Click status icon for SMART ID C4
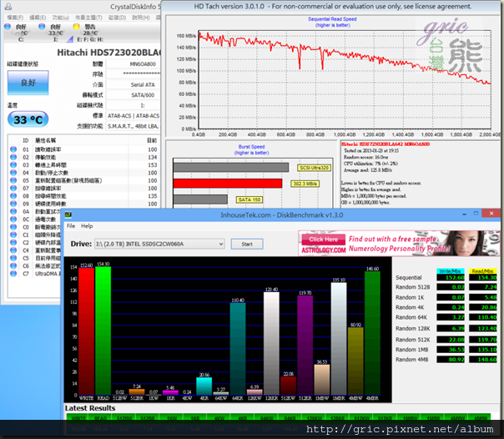Viewport: 504px width, 439px height. (13, 250)
